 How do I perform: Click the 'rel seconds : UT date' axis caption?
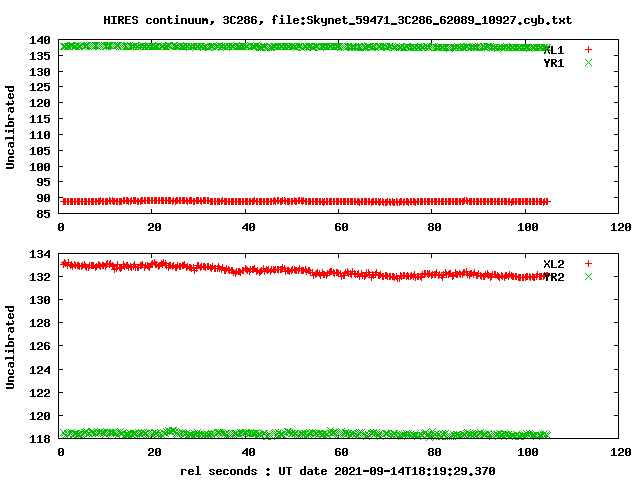[x=338, y=471]
